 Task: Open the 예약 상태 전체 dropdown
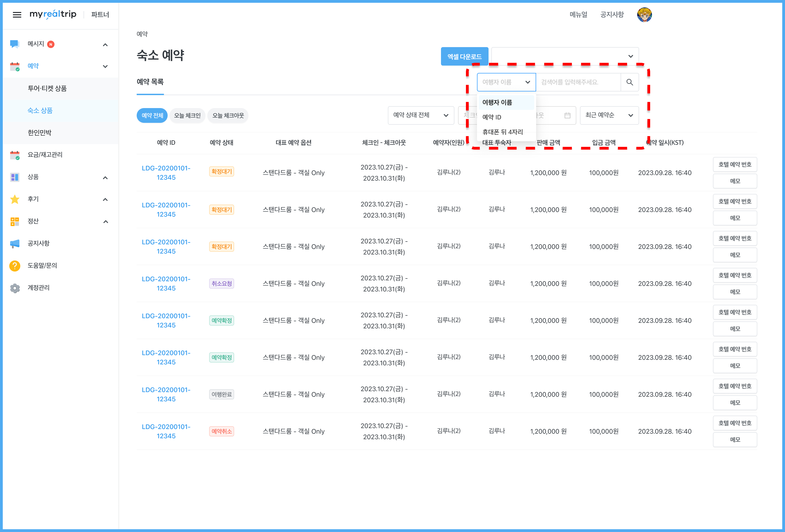point(420,115)
